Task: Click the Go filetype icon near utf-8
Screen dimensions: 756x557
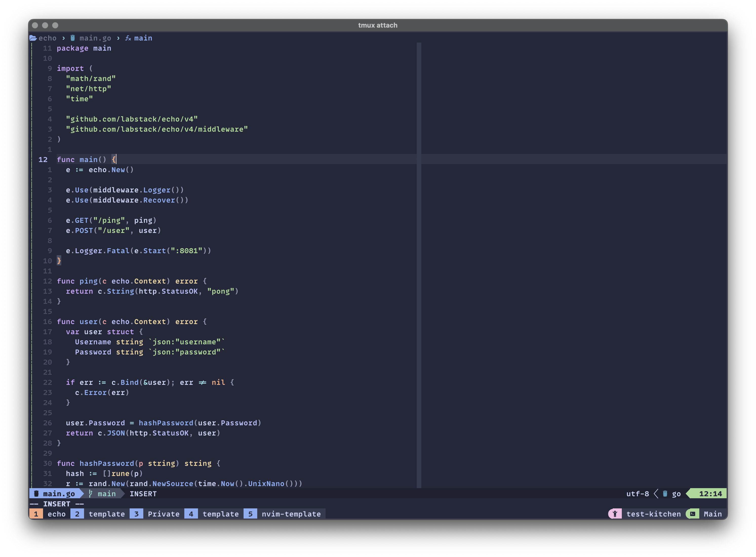Action: 665,494
